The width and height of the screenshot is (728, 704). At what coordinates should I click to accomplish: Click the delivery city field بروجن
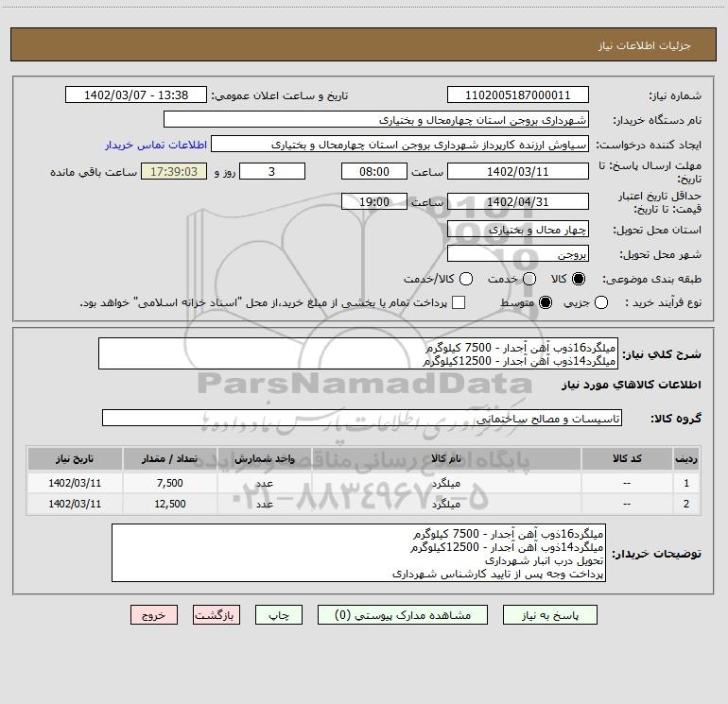(518, 253)
